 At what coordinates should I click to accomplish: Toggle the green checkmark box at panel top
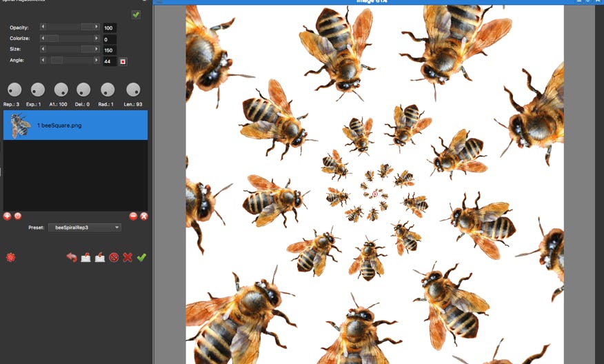coord(136,14)
